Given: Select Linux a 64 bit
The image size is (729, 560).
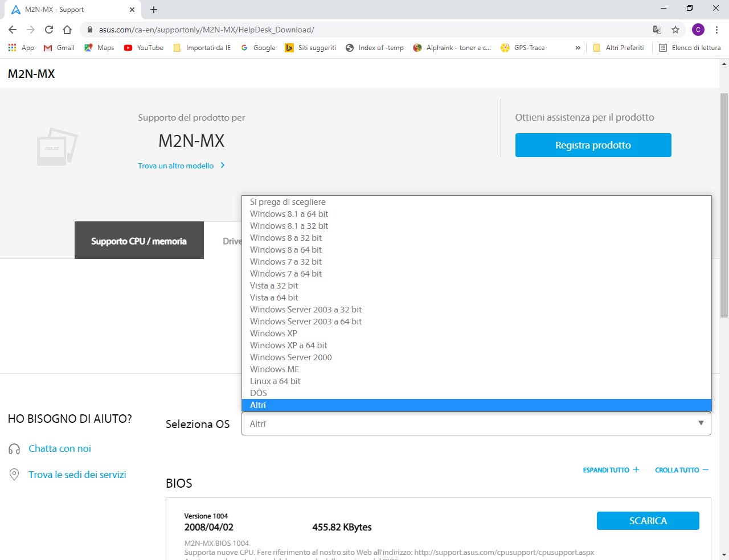Looking at the screenshot, I should [x=476, y=381].
